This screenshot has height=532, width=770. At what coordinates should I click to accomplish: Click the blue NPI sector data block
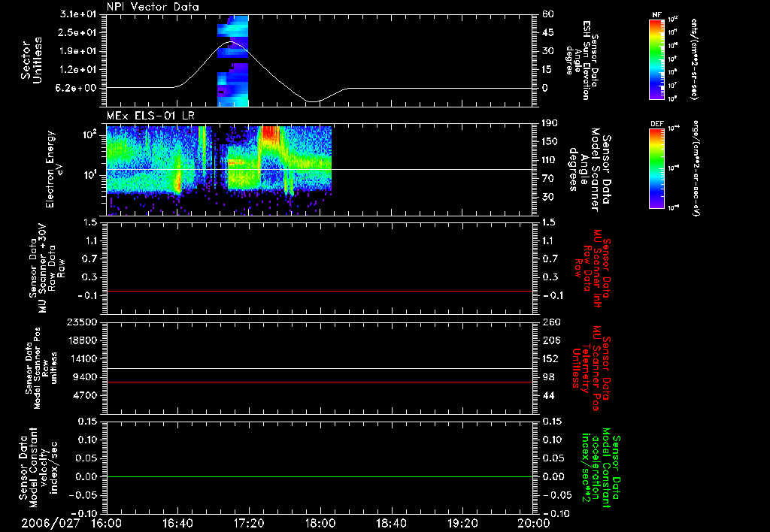[x=233, y=60]
